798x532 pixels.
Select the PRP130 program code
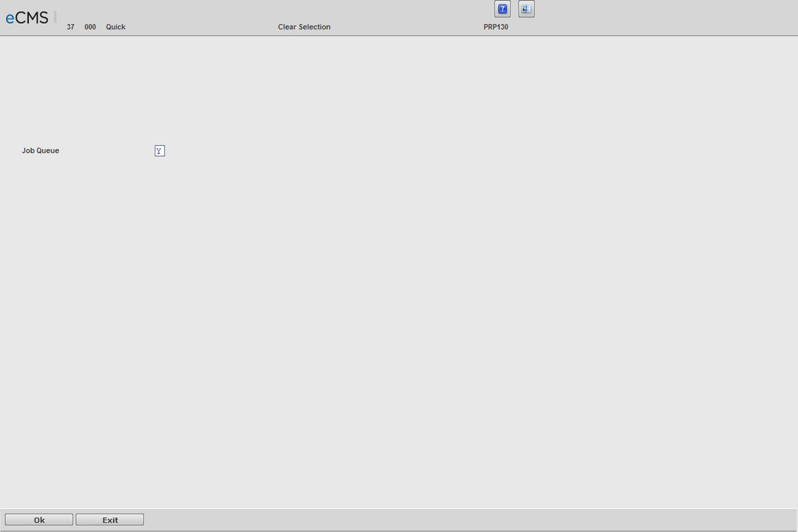(496, 27)
